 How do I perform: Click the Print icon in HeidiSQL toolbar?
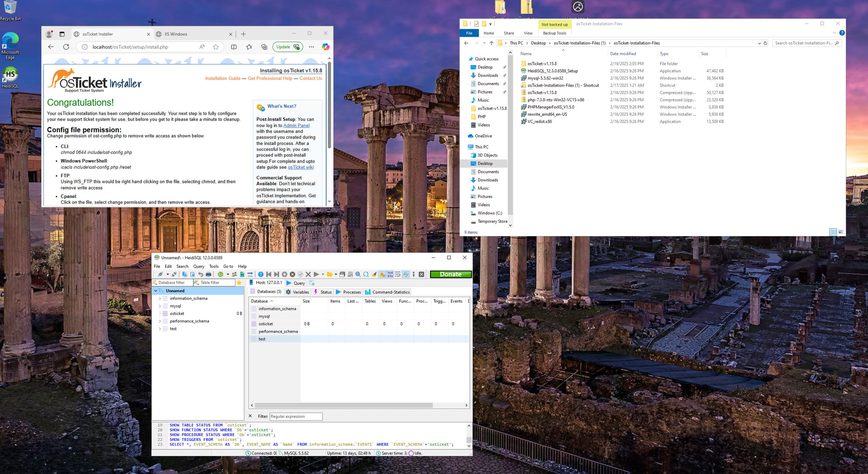[208, 274]
